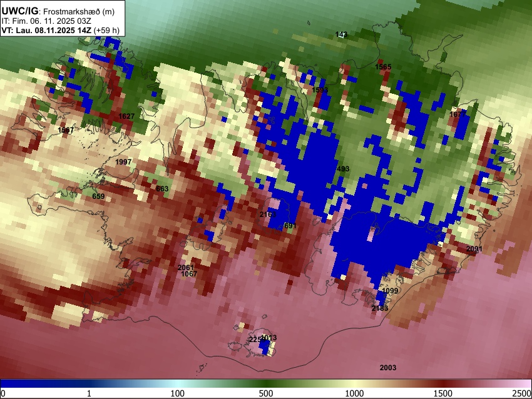
Task: Select the map value label 493
Action: pos(343,169)
